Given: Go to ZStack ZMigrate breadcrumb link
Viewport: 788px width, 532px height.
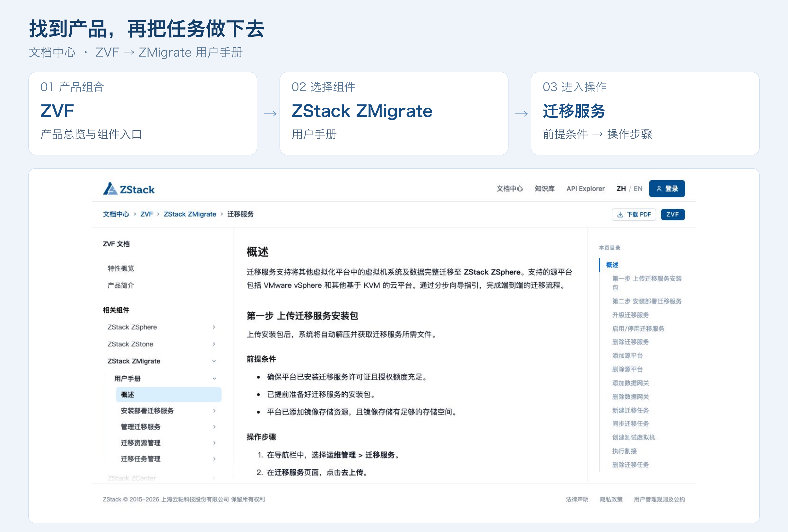Looking at the screenshot, I should click(190, 214).
